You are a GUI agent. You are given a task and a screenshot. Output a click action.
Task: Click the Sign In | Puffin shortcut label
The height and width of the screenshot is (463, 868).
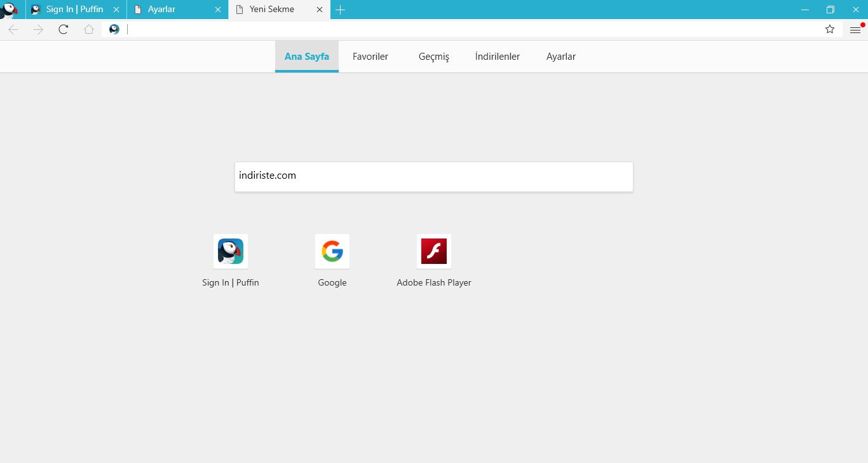click(x=231, y=282)
